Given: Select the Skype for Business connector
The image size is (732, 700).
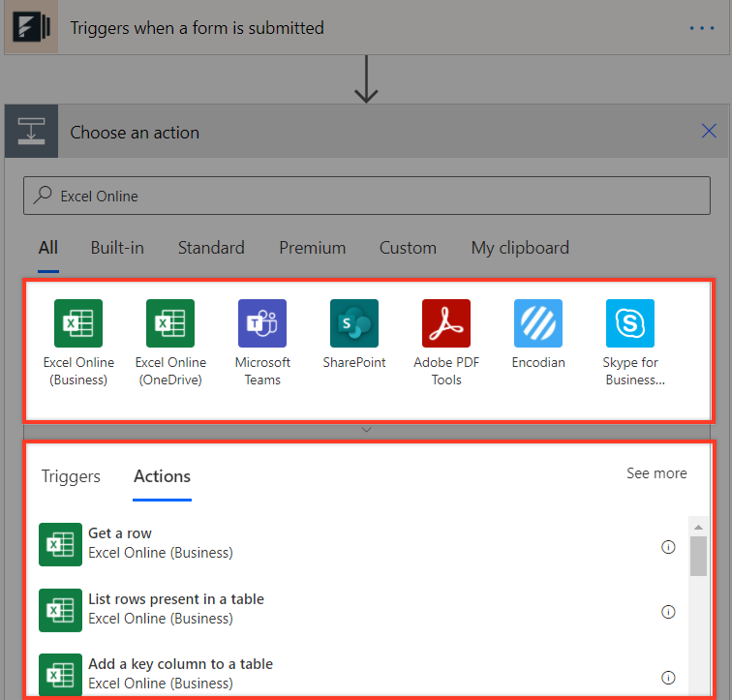Looking at the screenshot, I should pos(630,323).
